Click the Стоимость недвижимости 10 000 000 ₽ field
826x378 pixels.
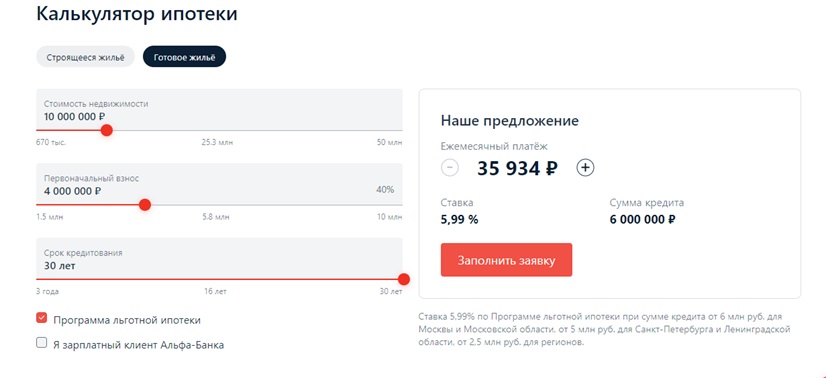(x=219, y=110)
